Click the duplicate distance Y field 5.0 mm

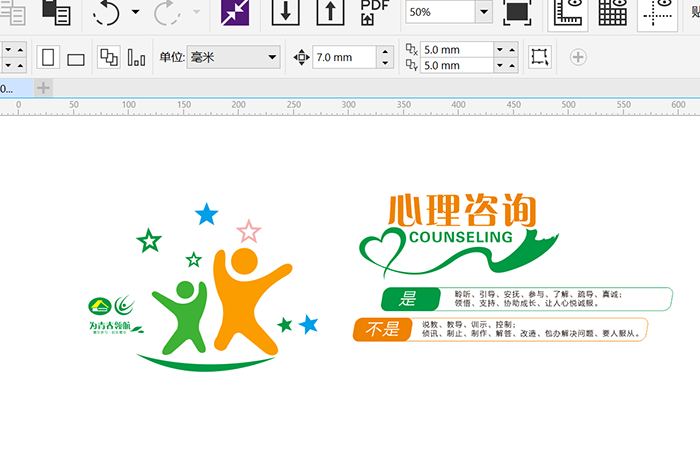457,65
